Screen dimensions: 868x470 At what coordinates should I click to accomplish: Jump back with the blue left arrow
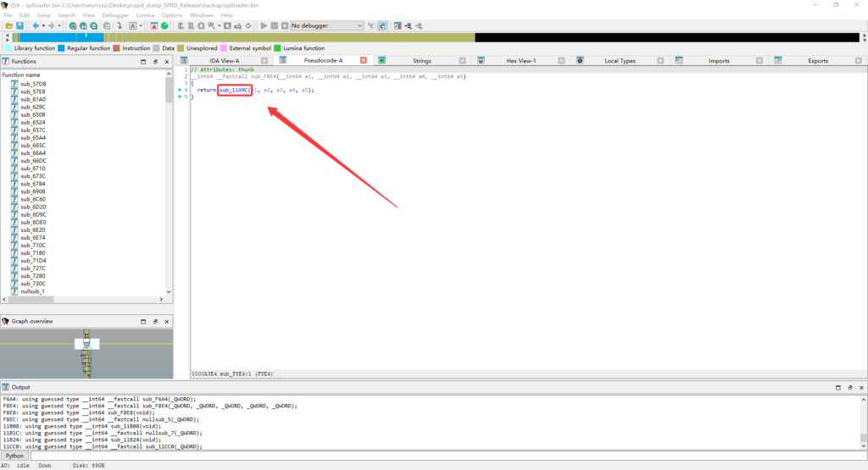point(36,25)
